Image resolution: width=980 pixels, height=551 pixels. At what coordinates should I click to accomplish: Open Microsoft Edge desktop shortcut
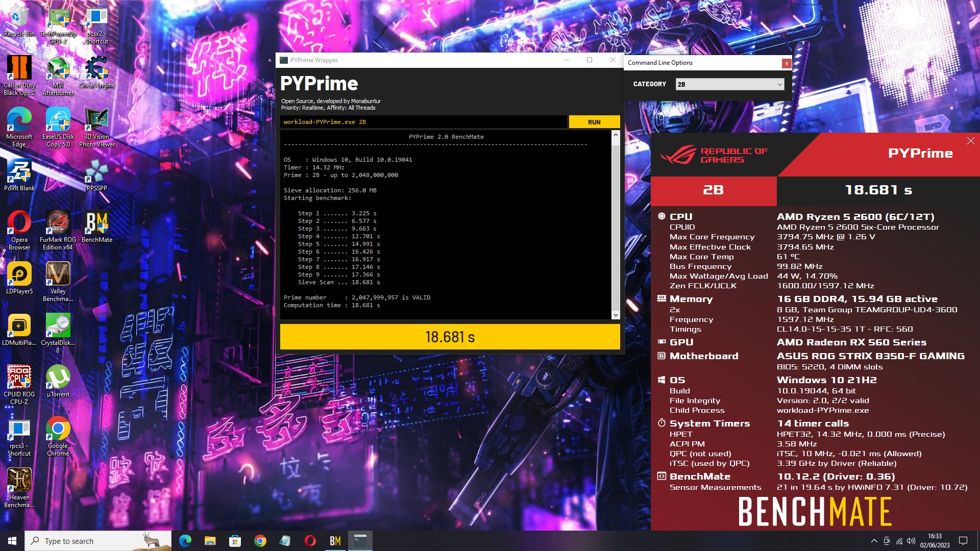point(19,127)
